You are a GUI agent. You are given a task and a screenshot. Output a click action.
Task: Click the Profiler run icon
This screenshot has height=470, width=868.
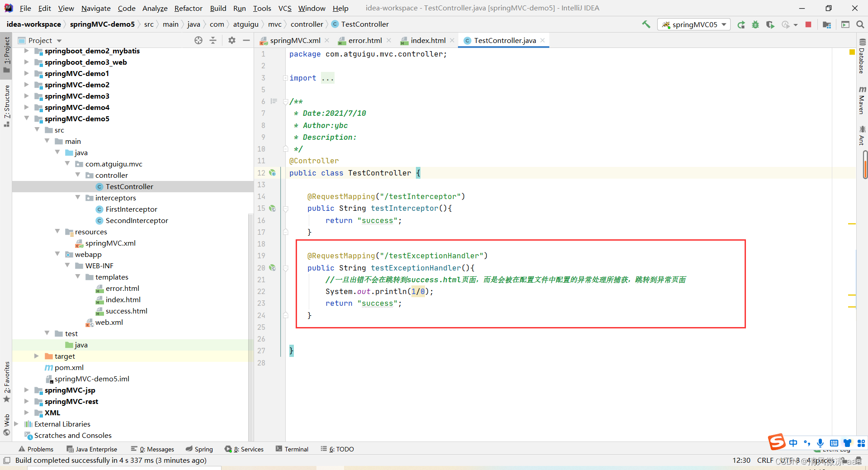(786, 24)
